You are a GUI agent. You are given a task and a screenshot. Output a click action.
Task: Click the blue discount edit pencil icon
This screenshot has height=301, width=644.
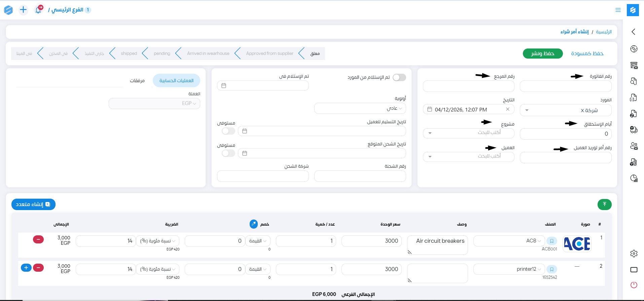253,224
